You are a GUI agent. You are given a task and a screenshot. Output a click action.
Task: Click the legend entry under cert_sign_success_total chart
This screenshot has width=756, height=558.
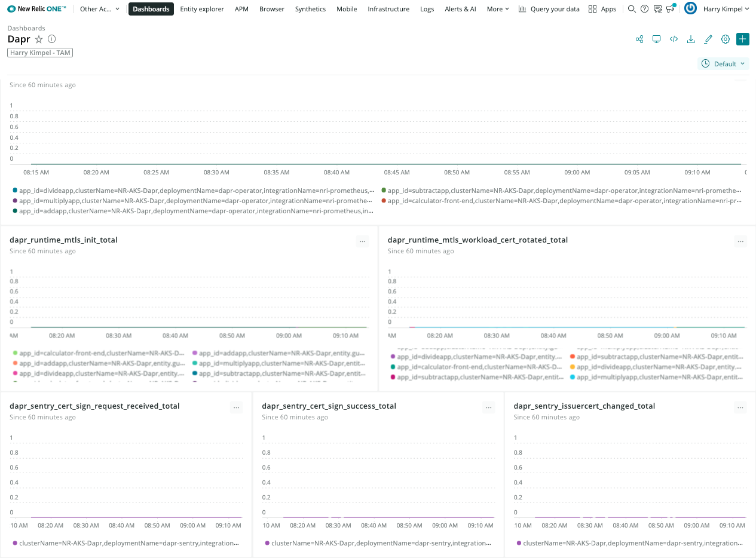pyautogui.click(x=378, y=543)
